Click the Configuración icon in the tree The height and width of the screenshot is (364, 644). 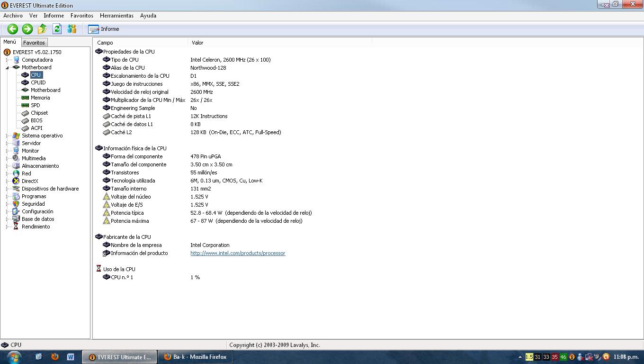[16, 211]
